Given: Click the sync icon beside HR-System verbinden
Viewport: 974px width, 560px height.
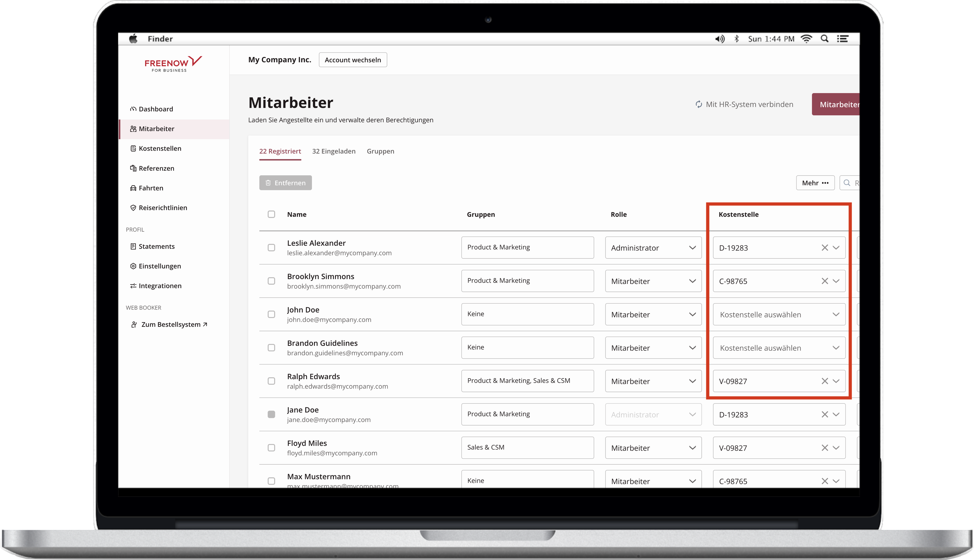Looking at the screenshot, I should pyautogui.click(x=699, y=104).
